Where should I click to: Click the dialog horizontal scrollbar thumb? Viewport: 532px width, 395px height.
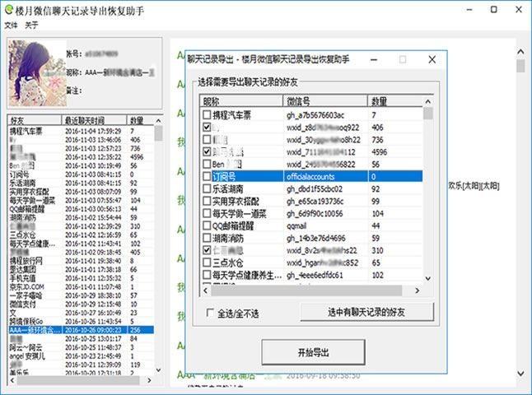(306, 290)
